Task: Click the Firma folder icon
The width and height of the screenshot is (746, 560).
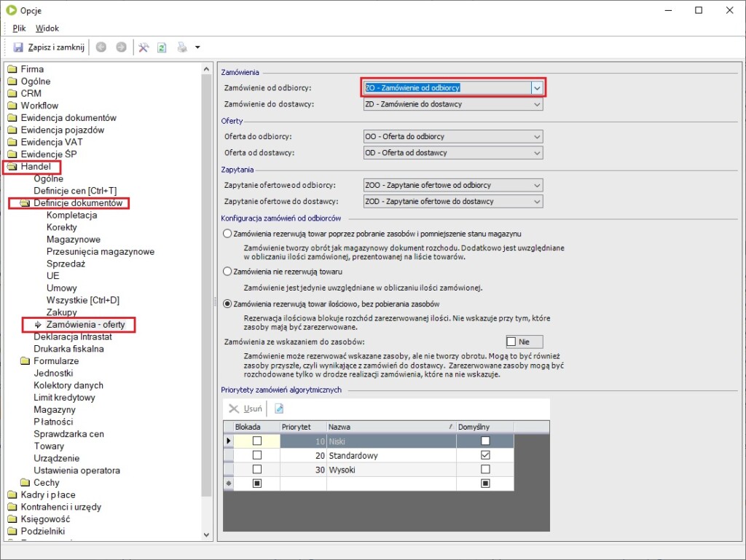Action: click(12, 69)
